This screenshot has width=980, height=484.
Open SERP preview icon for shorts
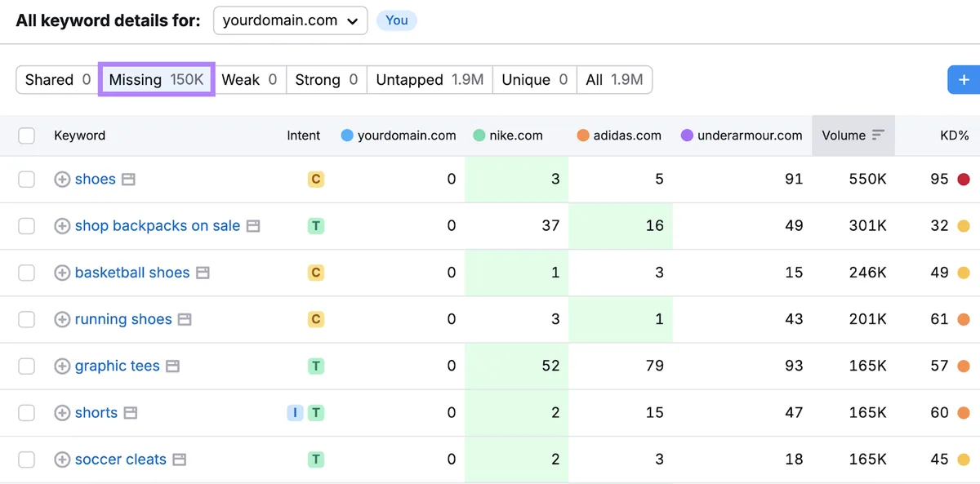point(131,413)
